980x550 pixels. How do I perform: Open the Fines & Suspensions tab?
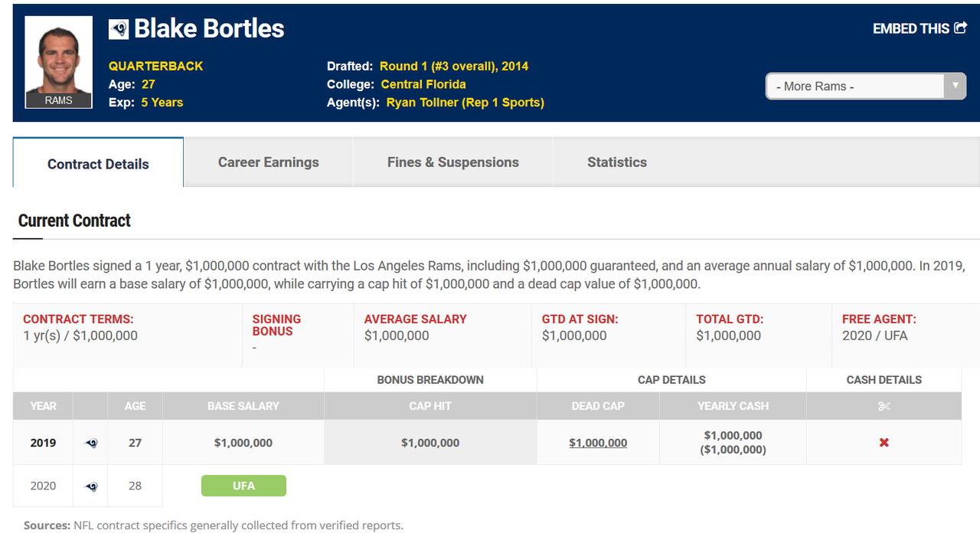click(x=452, y=162)
